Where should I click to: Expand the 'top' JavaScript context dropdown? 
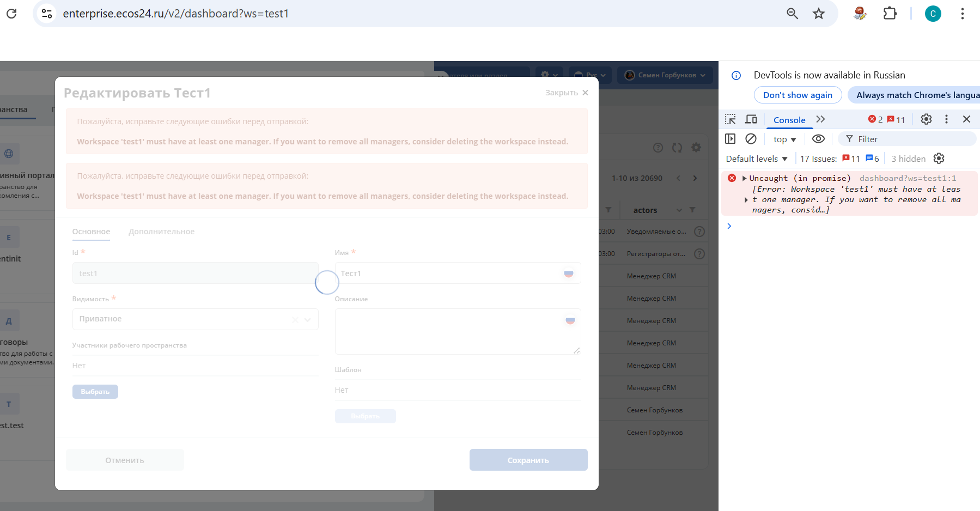pos(784,139)
